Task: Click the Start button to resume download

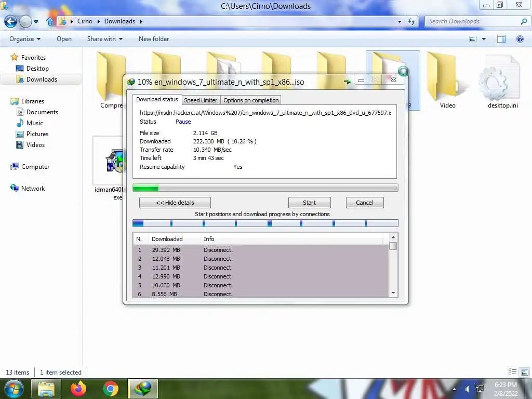Action: [310, 203]
